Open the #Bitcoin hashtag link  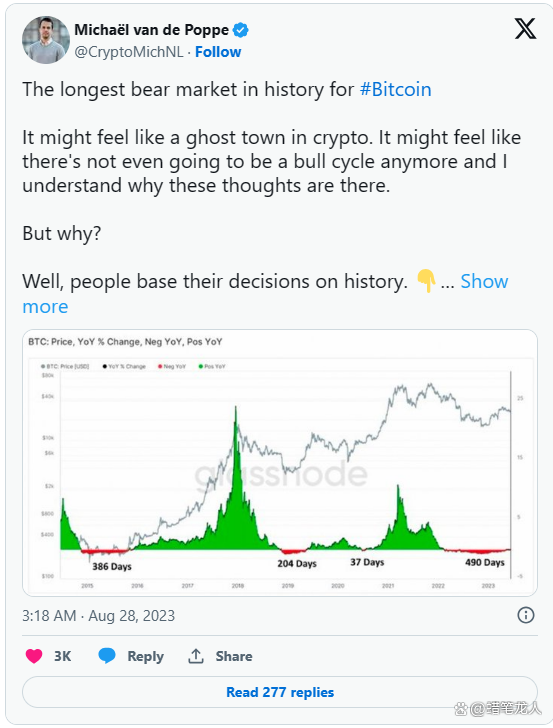[396, 89]
